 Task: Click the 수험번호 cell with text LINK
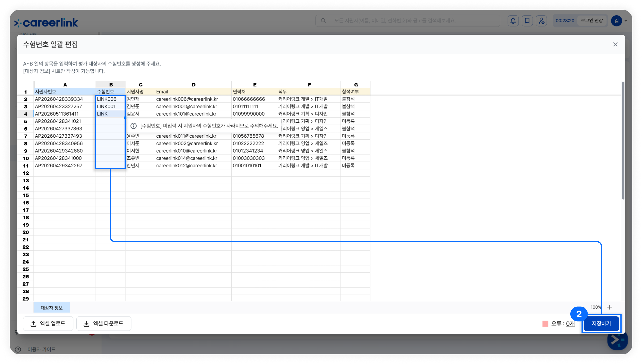[110, 114]
